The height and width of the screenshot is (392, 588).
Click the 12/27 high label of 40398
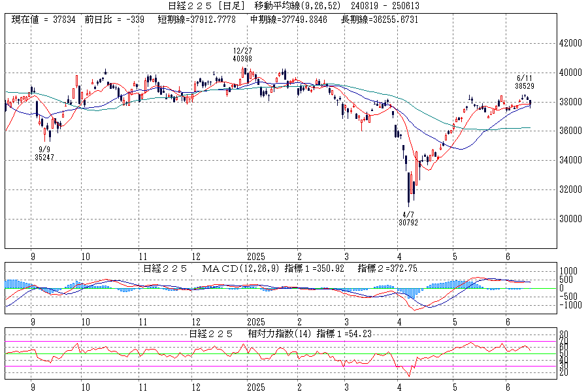click(x=242, y=58)
